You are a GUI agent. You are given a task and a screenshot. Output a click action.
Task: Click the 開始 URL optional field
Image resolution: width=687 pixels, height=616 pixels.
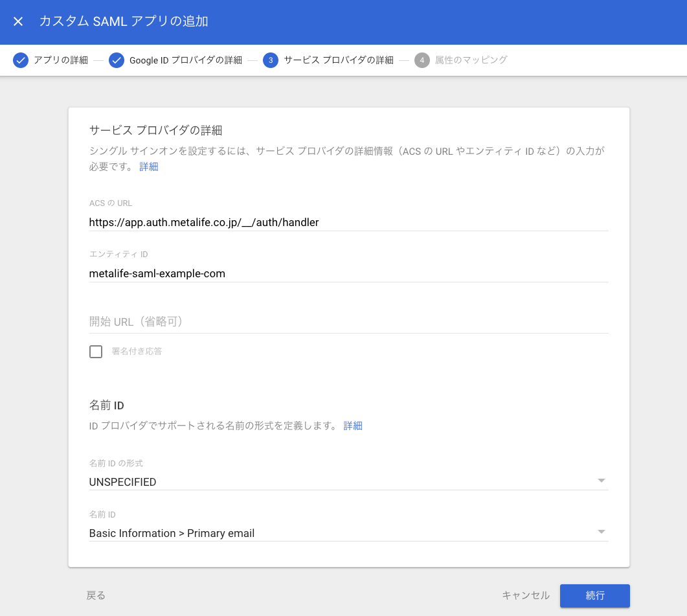348,322
